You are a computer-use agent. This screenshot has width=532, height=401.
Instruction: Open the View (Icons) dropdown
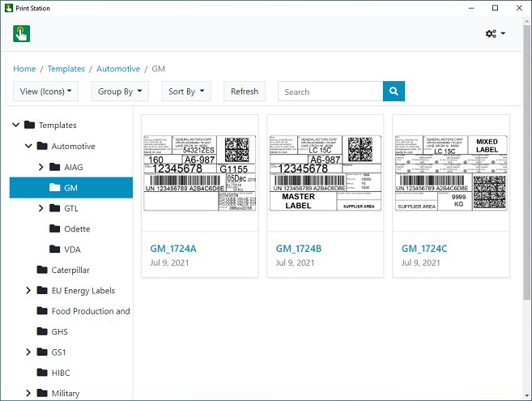(x=45, y=91)
